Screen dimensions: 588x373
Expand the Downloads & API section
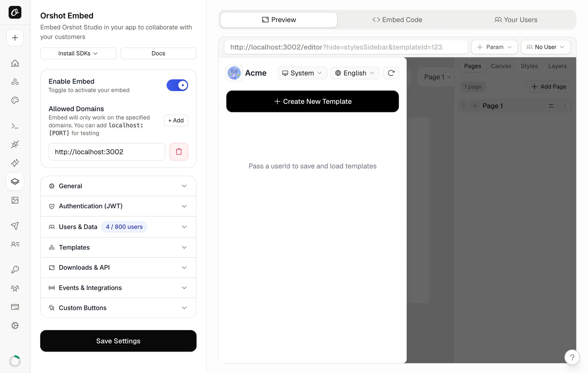point(118,268)
